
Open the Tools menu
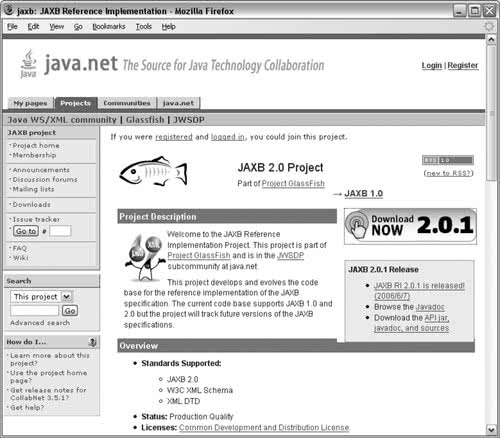[144, 26]
